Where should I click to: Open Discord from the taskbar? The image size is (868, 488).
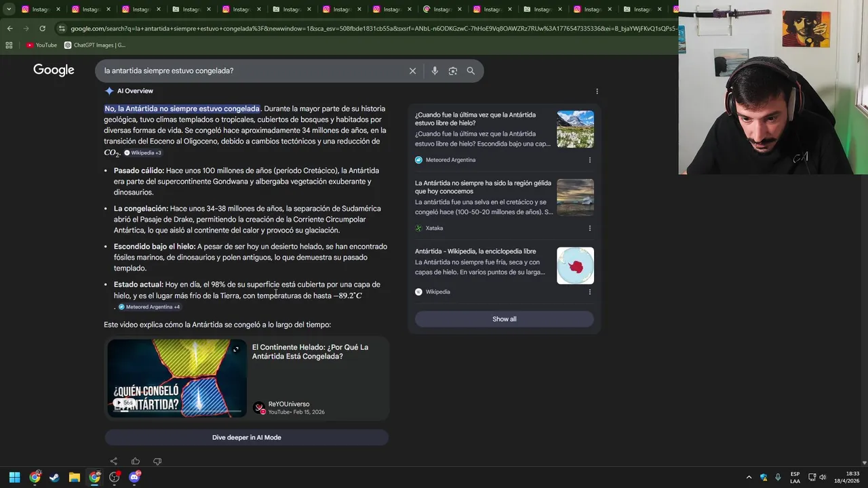point(134,477)
